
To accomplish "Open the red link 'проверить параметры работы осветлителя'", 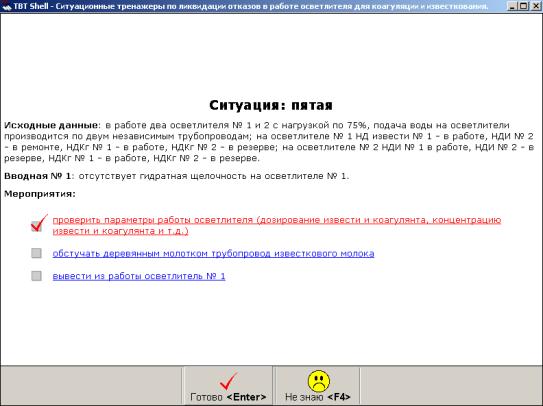I will pyautogui.click(x=277, y=226).
